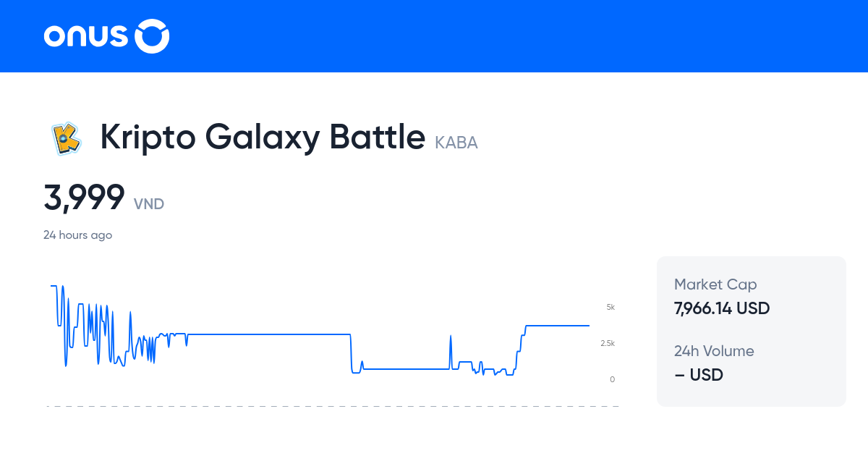Click the Kripto Galaxy Battle token icon
Screen dimensions: 868x456
pos(66,138)
